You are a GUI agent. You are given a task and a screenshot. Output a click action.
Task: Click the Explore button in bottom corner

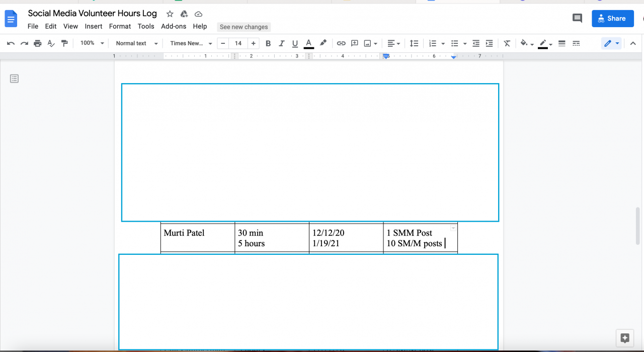625,338
